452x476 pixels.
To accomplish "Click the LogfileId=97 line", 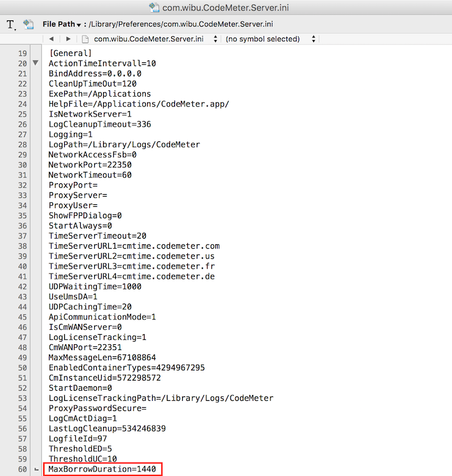I will click(x=78, y=439).
